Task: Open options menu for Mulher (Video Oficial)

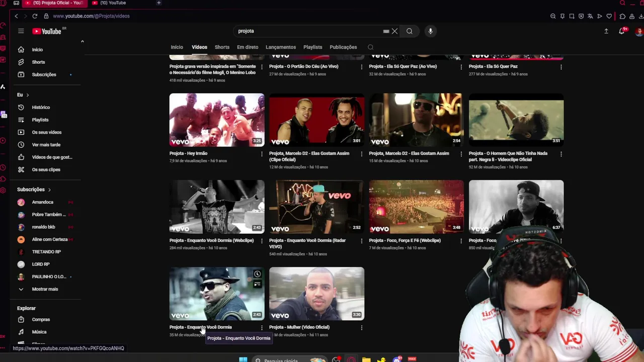Action: click(361, 328)
